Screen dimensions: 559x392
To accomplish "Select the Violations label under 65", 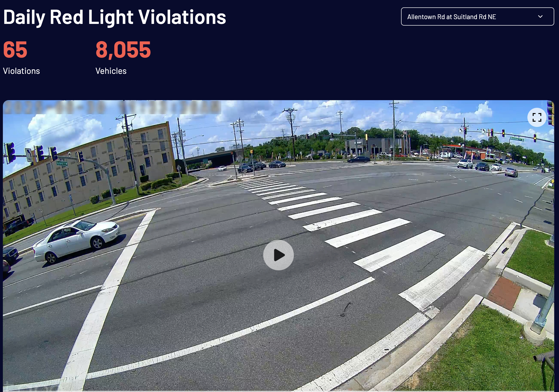I will point(22,71).
